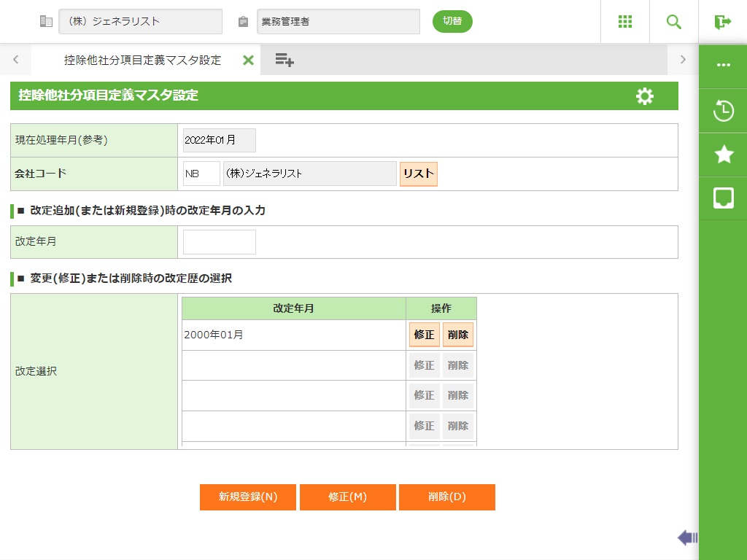Open favorites star icon in sidebar
The height and width of the screenshot is (560, 747).
tap(723, 154)
